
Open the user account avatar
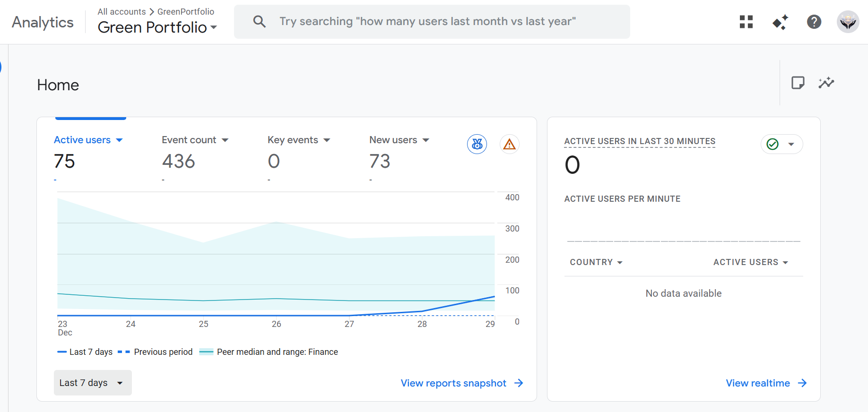(x=848, y=22)
